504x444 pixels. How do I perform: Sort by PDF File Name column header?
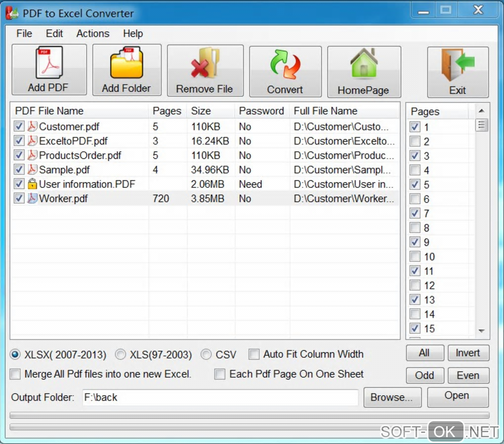point(80,111)
